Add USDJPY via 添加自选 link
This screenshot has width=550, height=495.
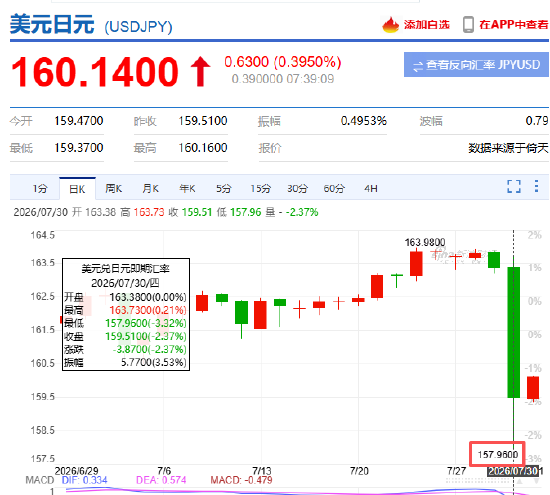[x=427, y=25]
